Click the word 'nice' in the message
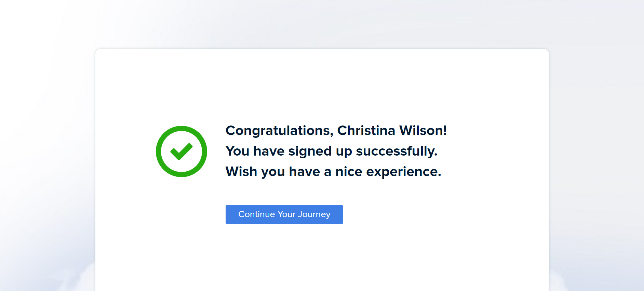The width and height of the screenshot is (644, 291). tap(349, 172)
